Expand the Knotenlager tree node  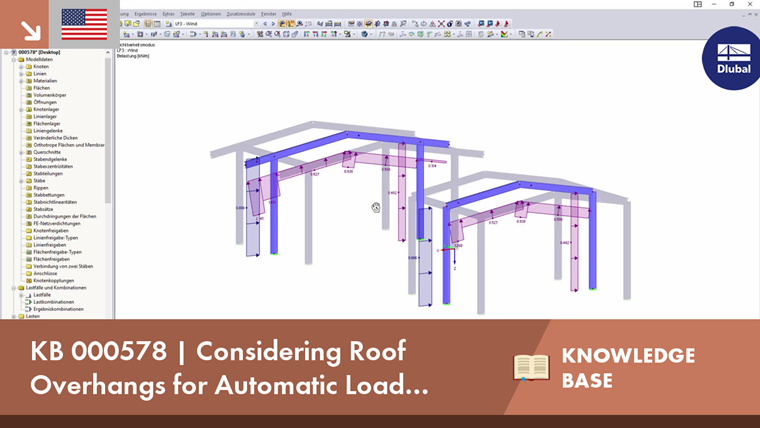[21, 110]
